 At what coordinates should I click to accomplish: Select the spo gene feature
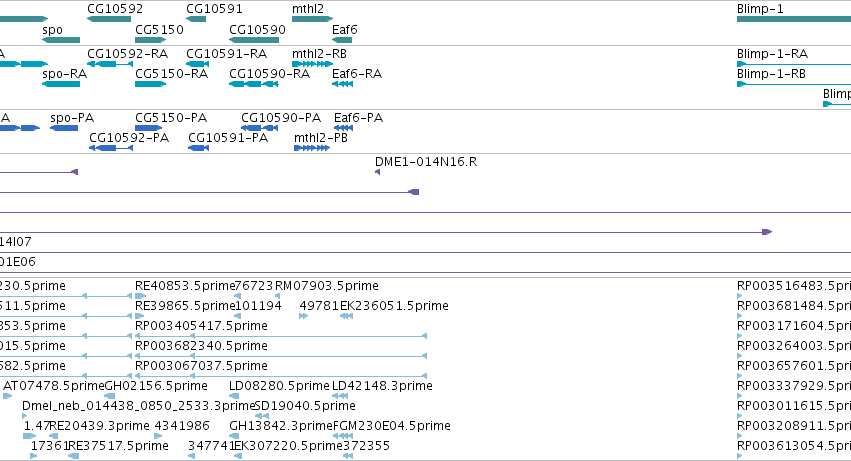pos(61,40)
